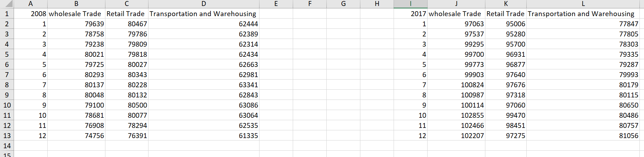The width and height of the screenshot is (644, 157).
Task: Click cell containing year 2017
Action: point(410,14)
